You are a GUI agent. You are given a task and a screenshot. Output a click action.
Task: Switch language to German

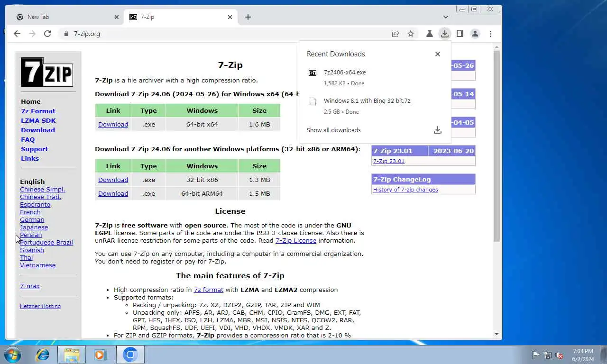32,220
